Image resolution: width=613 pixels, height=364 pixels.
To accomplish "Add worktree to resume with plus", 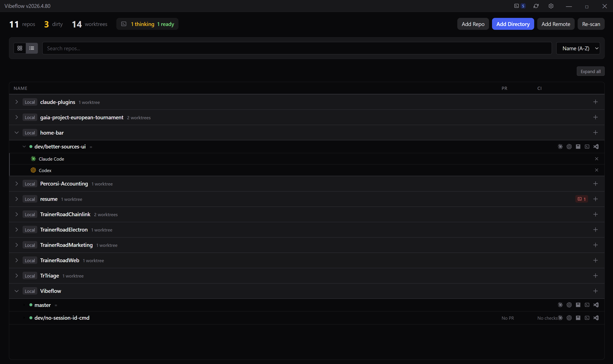I will point(595,199).
